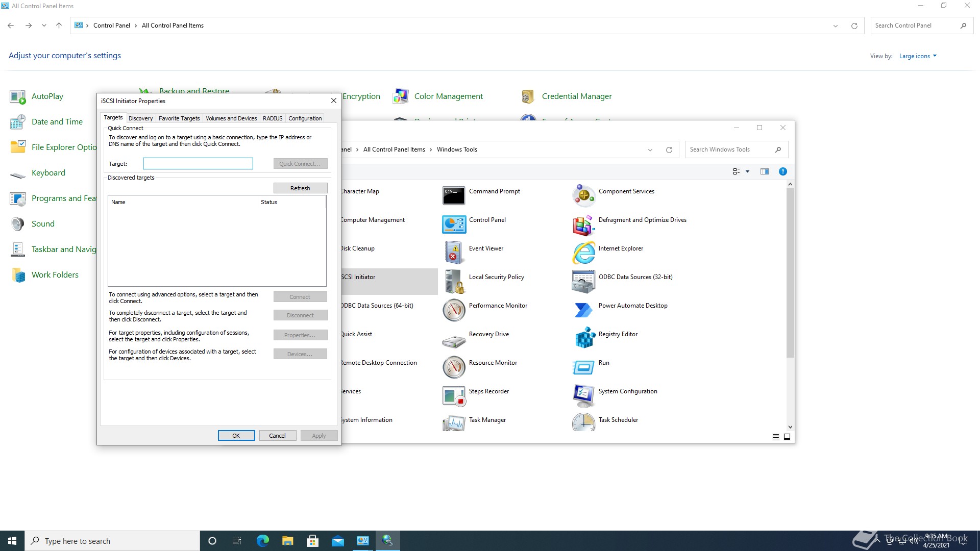Switch to Favorite Targets tab
The width and height of the screenshot is (980, 551).
tap(179, 118)
